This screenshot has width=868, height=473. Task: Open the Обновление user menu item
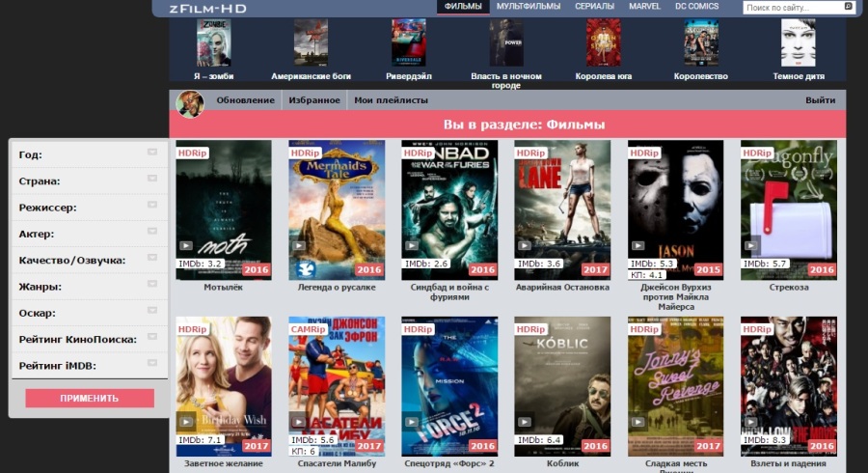(245, 100)
